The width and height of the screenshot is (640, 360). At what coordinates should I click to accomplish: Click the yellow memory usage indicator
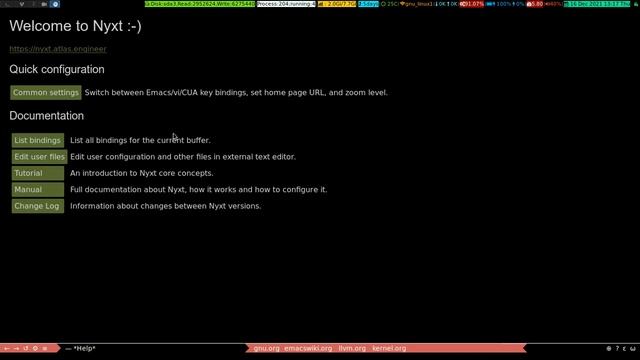[x=337, y=4]
